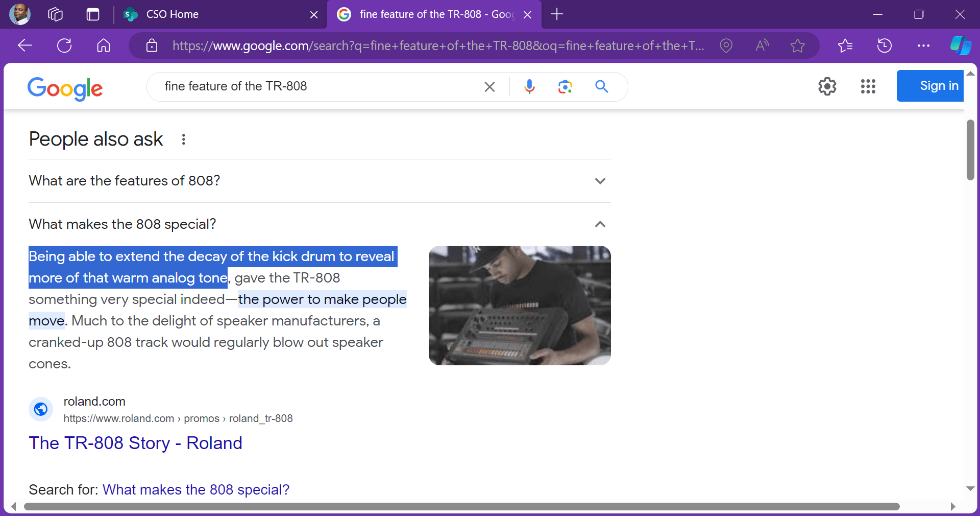Start a voice search

[x=529, y=87]
